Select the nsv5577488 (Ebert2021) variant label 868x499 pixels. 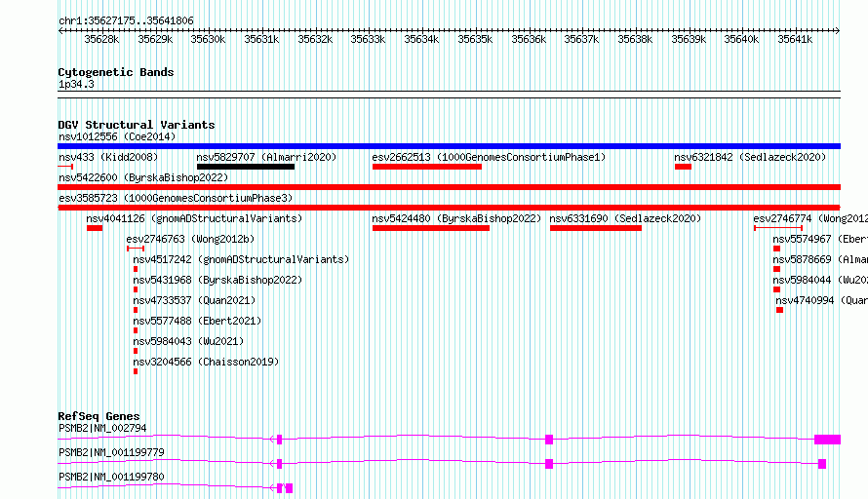pos(197,321)
